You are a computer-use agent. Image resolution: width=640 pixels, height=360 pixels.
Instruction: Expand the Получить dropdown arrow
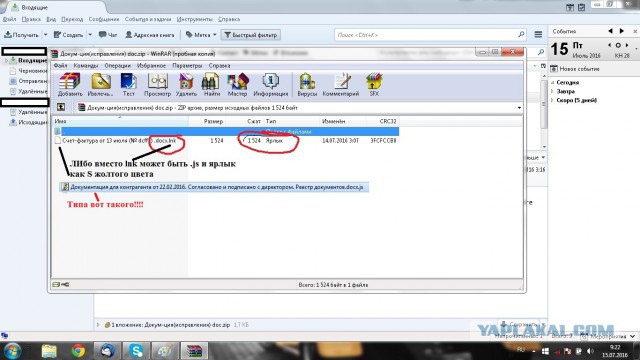[45, 35]
